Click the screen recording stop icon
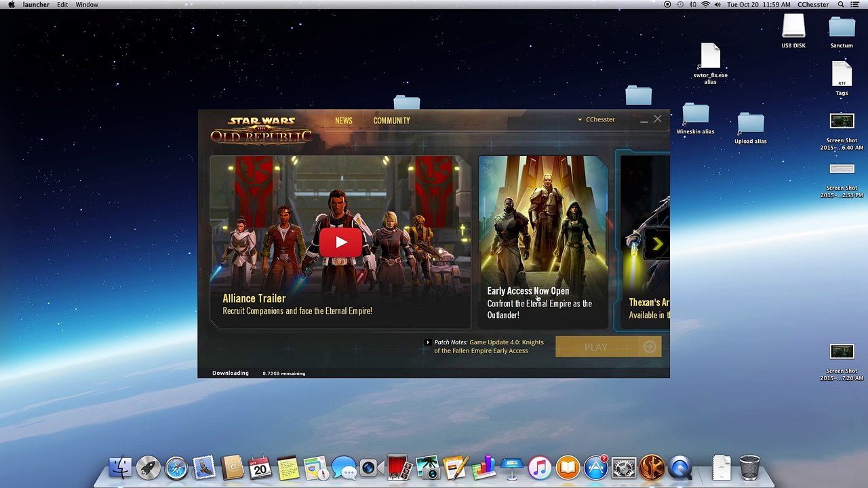The height and width of the screenshot is (488, 868). coord(667,5)
